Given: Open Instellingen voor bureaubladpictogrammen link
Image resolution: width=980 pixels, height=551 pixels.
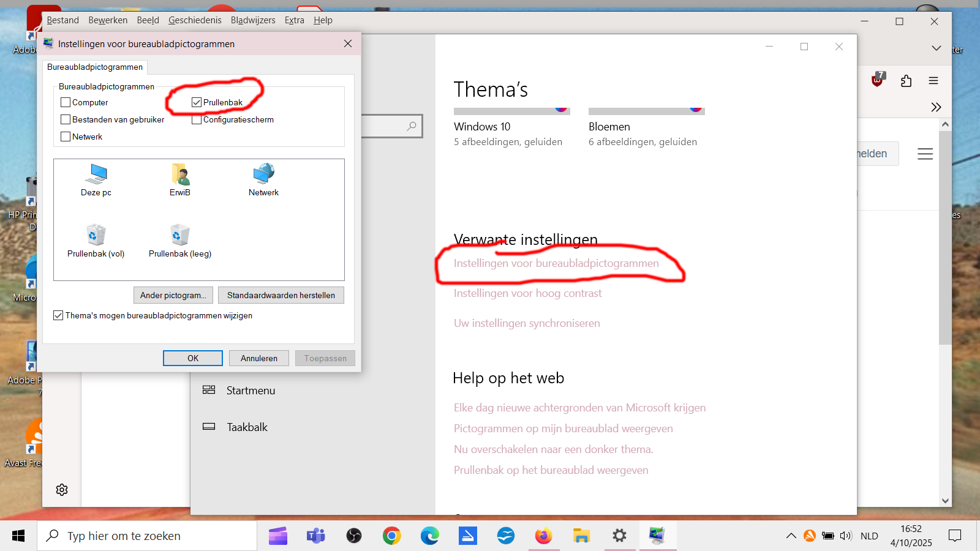Looking at the screenshot, I should pyautogui.click(x=556, y=263).
